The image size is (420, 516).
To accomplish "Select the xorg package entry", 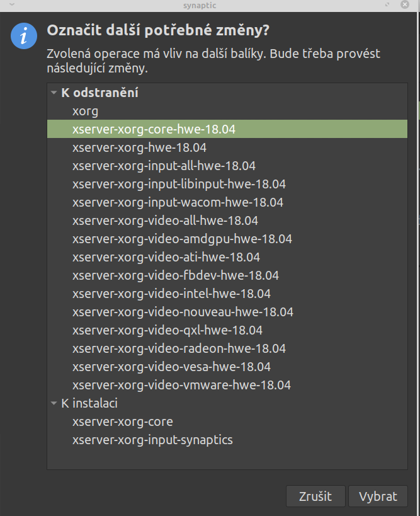I will tap(85, 111).
